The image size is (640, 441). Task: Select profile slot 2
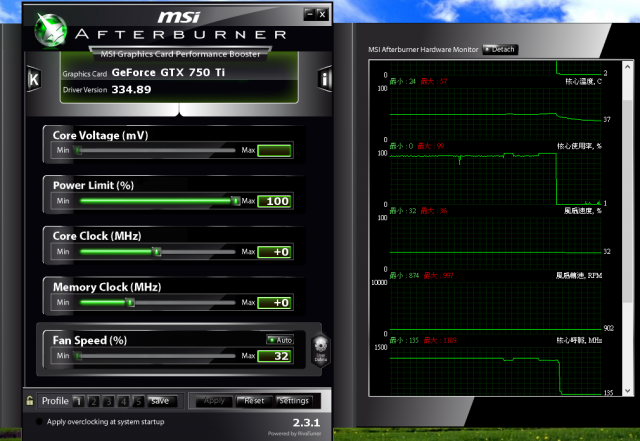point(93,401)
